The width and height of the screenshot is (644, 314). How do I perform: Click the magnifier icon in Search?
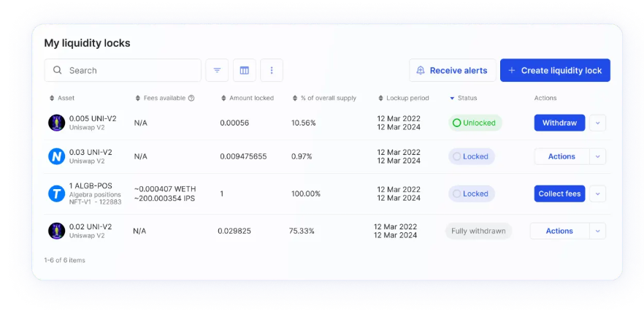[58, 70]
